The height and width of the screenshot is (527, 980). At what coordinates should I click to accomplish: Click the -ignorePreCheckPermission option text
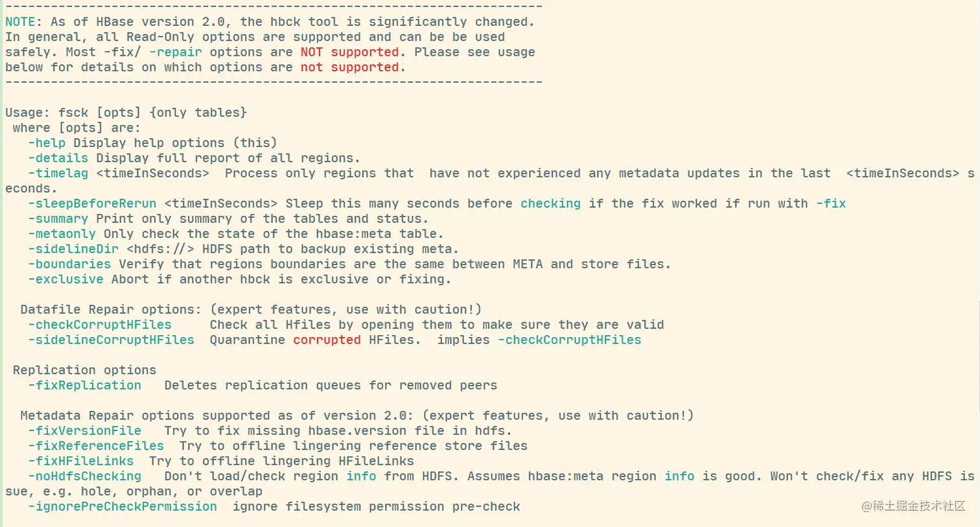122,506
